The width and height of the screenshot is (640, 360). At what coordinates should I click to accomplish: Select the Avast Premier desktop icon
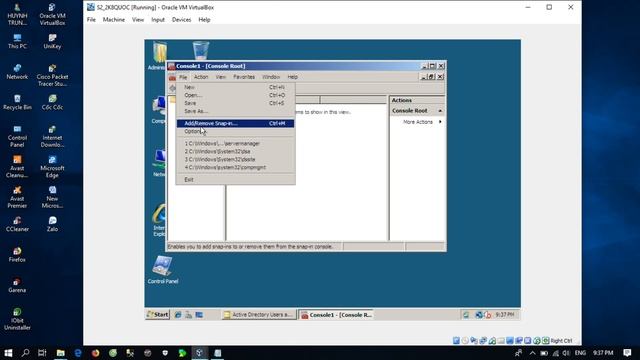pos(17,197)
